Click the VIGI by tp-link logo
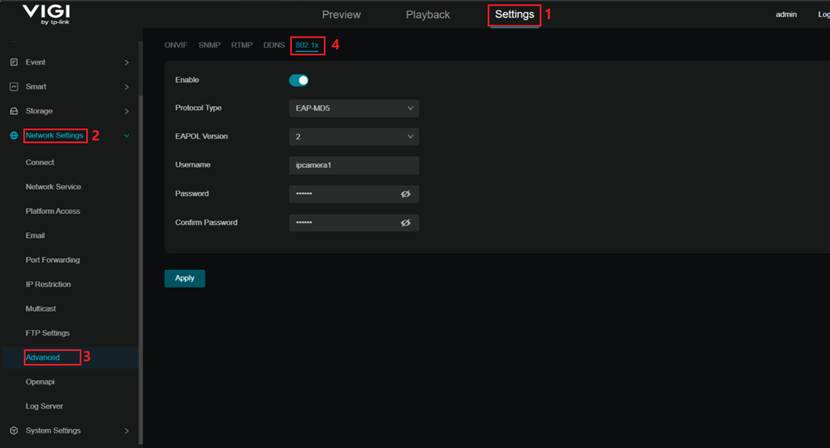This screenshot has width=830, height=448. coord(46,14)
